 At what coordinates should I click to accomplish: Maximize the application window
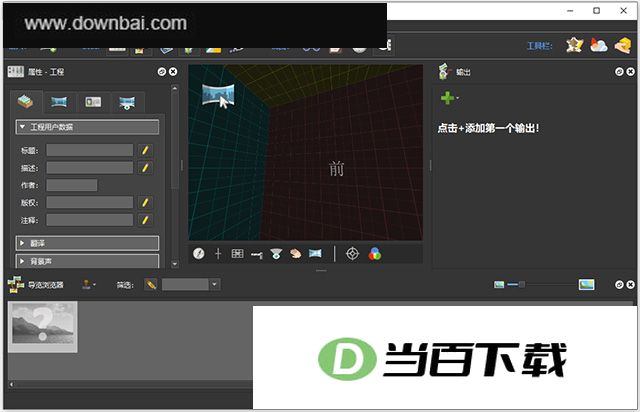tap(596, 11)
